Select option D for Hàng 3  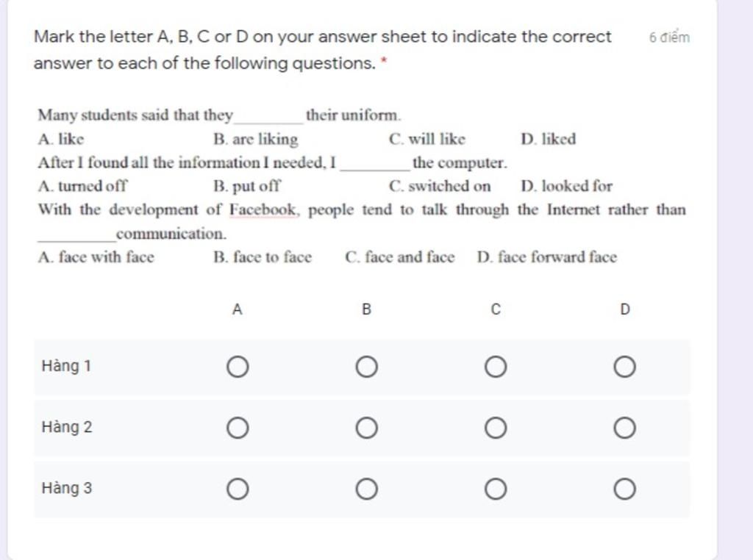[625, 489]
